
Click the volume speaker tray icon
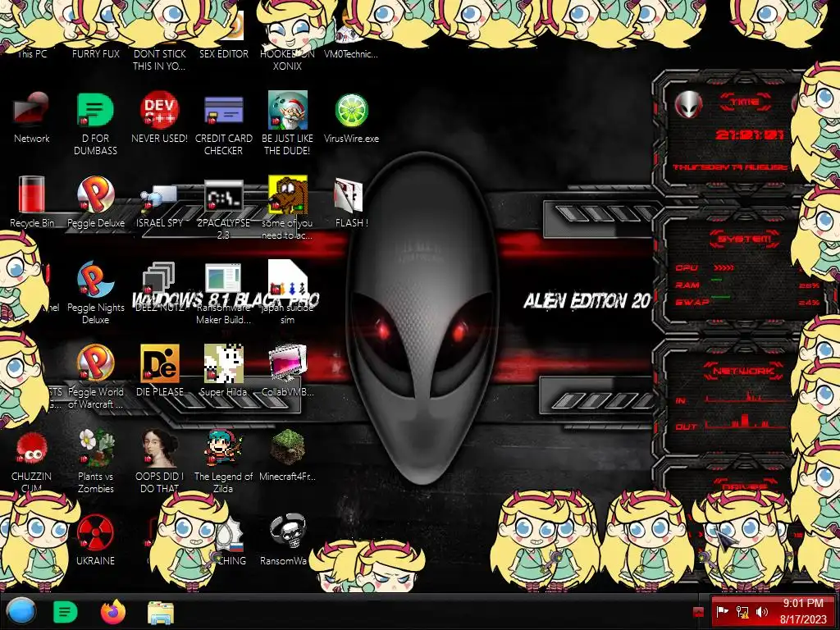tap(762, 611)
